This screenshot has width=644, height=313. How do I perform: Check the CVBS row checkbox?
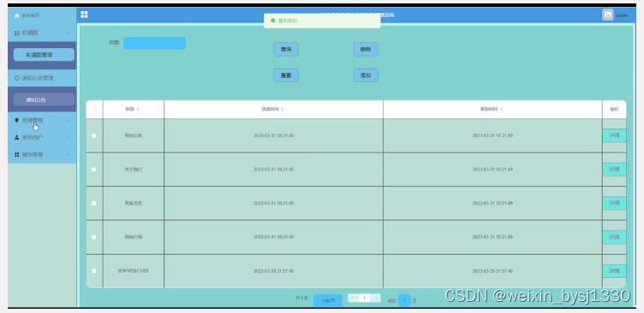point(93,271)
